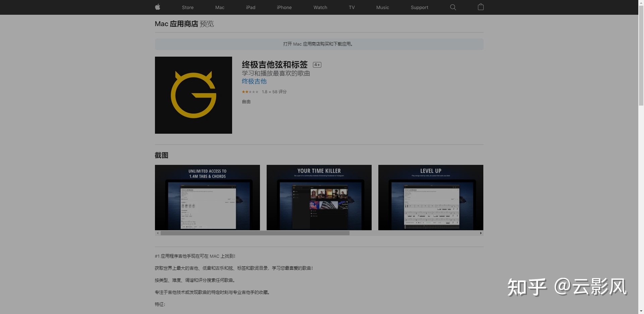Click the 专注于吉他技术 description line
The image size is (644, 314).
212,292
